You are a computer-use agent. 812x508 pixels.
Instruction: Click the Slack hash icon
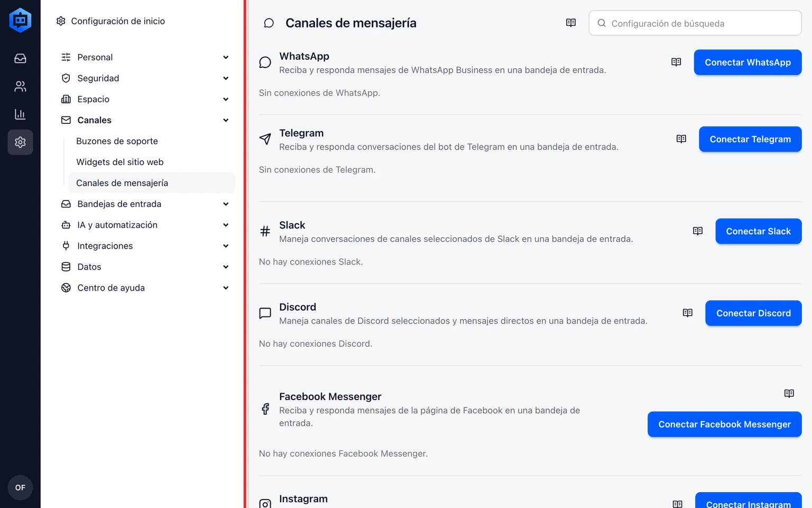[265, 231]
